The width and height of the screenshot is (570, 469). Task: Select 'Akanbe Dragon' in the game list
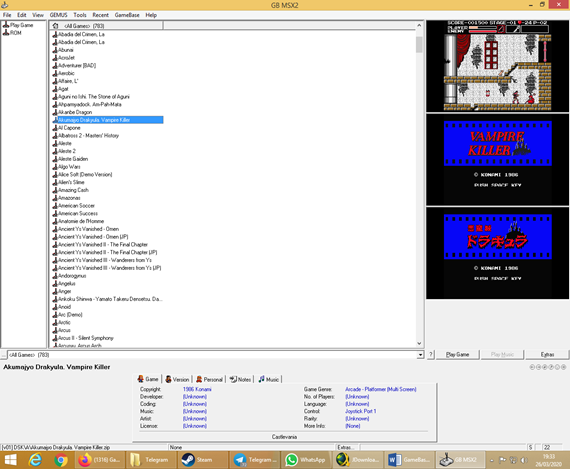click(75, 112)
